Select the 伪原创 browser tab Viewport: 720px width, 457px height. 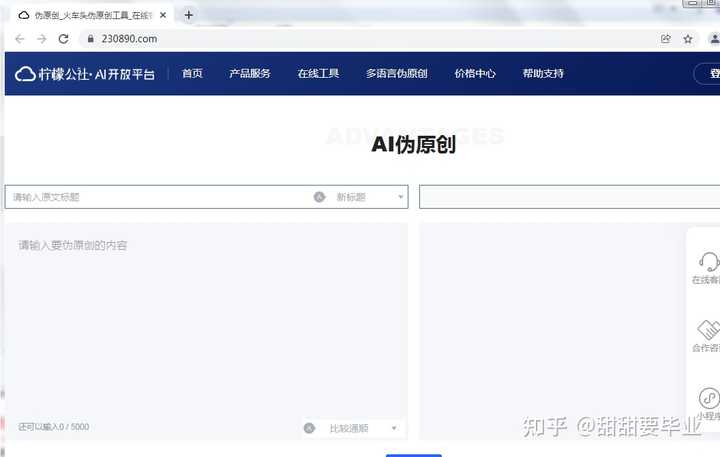(92, 15)
